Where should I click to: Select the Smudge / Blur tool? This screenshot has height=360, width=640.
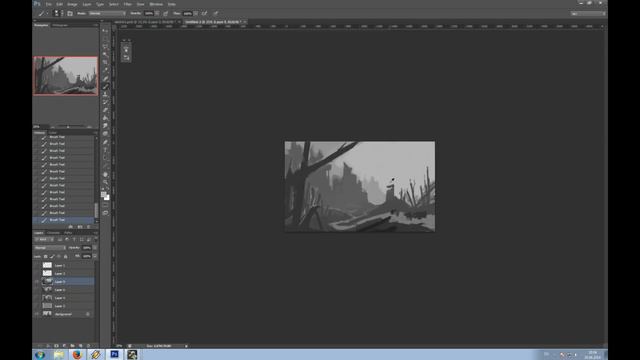click(105, 126)
